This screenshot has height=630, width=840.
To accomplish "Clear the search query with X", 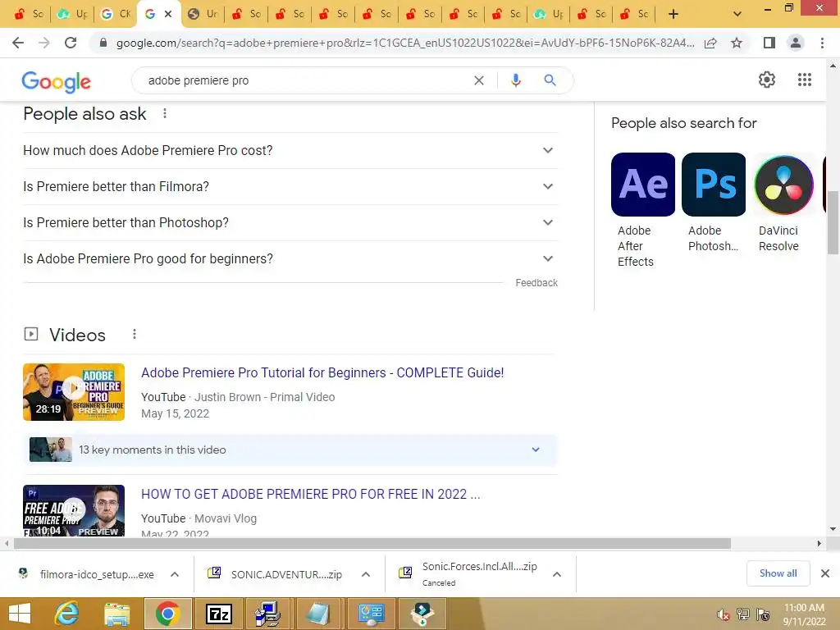I will (479, 80).
